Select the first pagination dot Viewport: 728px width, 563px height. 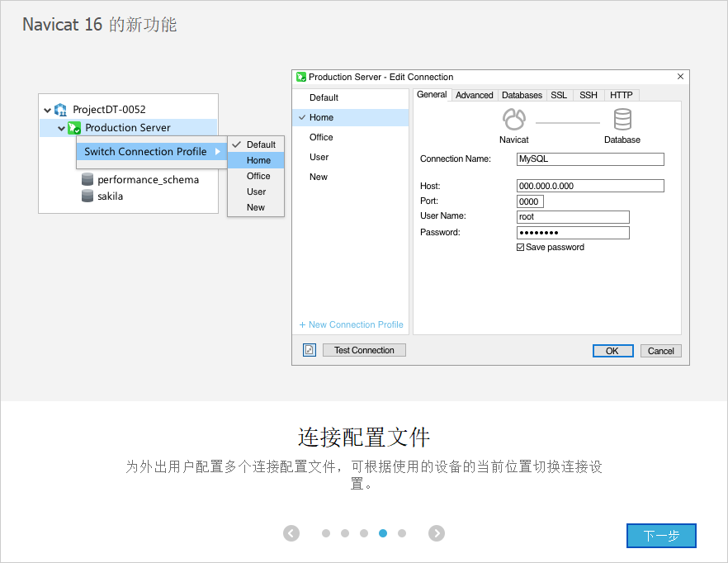pyautogui.click(x=326, y=533)
